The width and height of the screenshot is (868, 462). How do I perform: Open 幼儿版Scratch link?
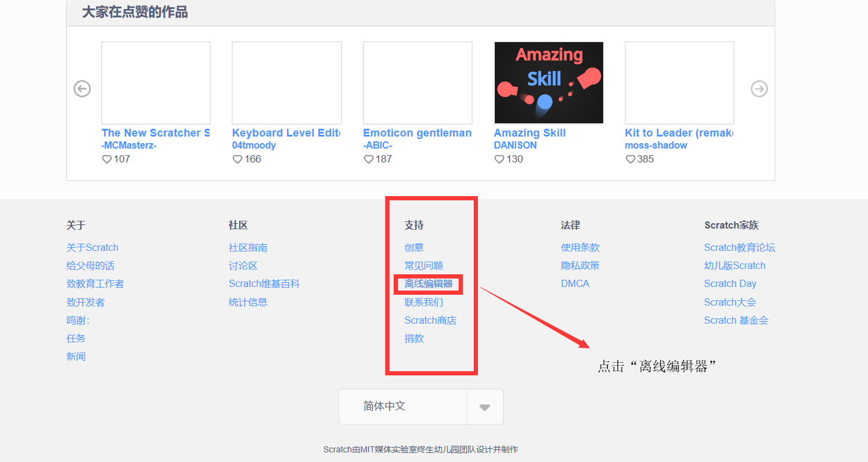735,266
